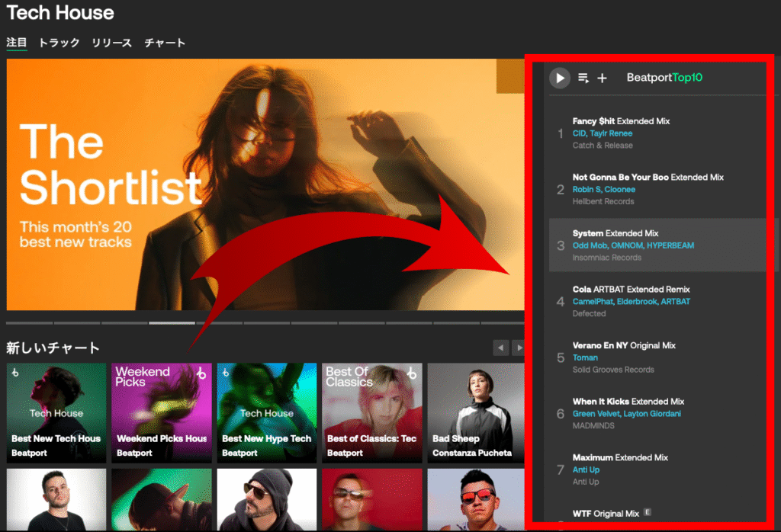Add Top 10 to queue icon
The image size is (781, 532).
click(583, 78)
